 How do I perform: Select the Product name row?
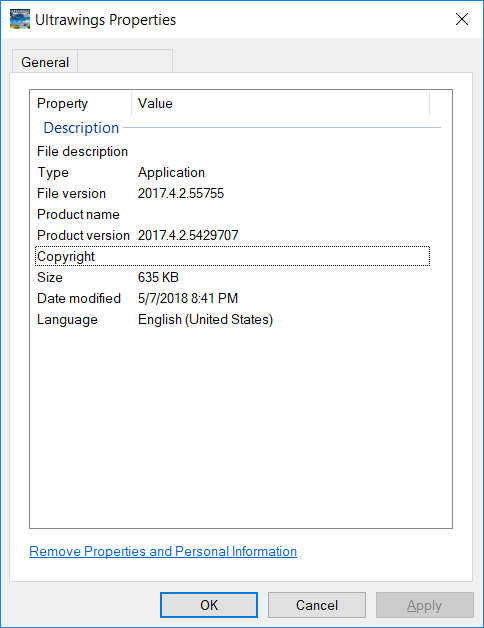232,214
